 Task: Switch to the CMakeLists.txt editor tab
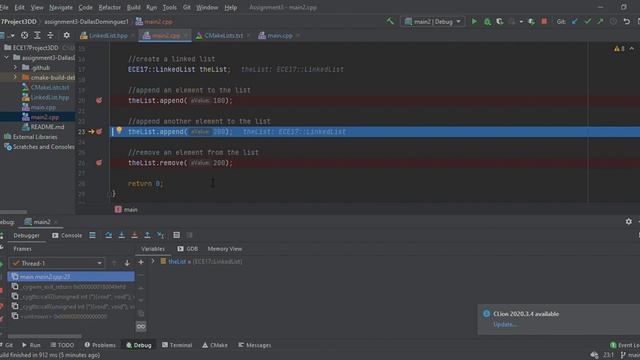click(x=223, y=36)
